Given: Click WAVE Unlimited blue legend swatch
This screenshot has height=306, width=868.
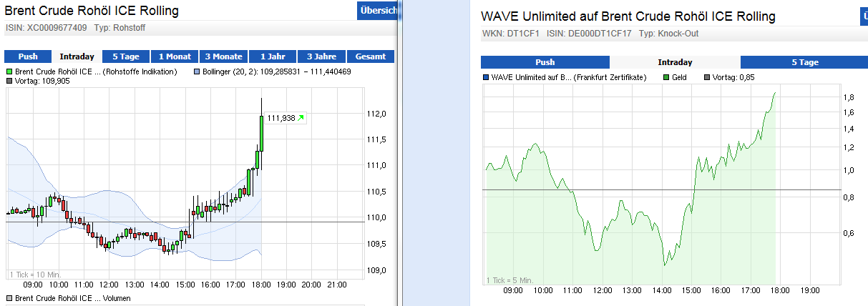Looking at the screenshot, I should tap(487, 77).
